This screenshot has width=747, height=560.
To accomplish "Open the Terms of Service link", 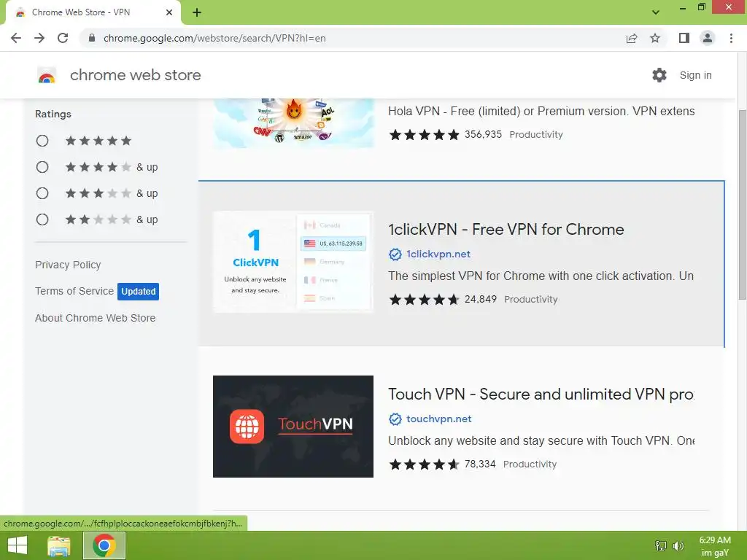I will (74, 291).
